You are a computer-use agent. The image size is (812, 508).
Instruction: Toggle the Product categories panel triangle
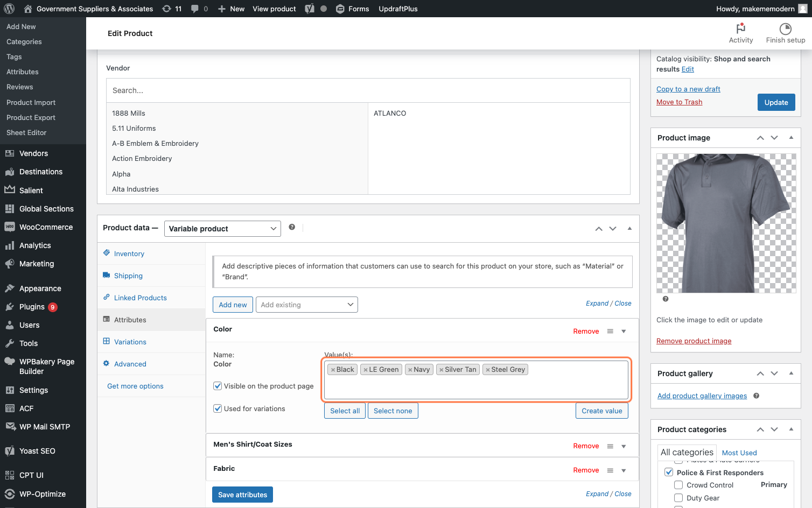point(791,429)
